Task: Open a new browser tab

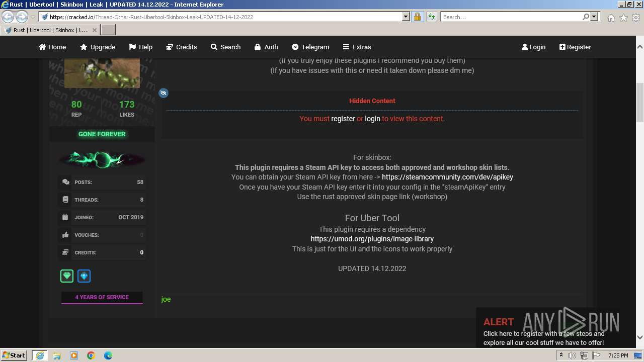Action: 108,30
